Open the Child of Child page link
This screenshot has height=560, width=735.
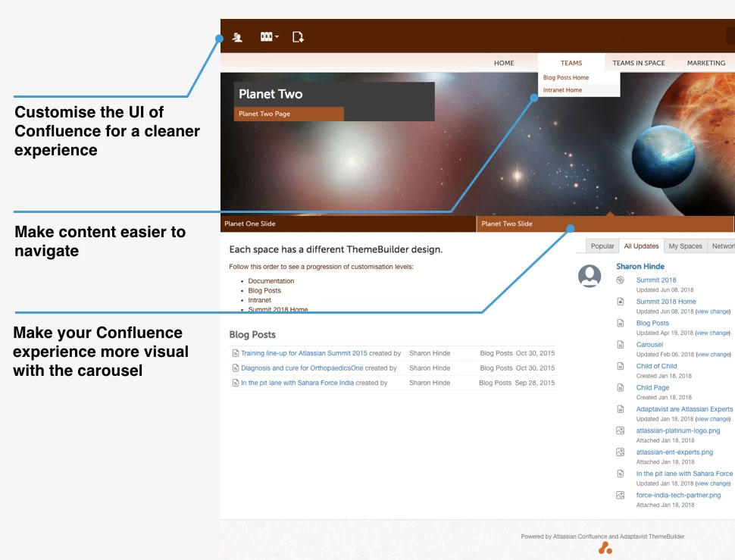(x=656, y=367)
